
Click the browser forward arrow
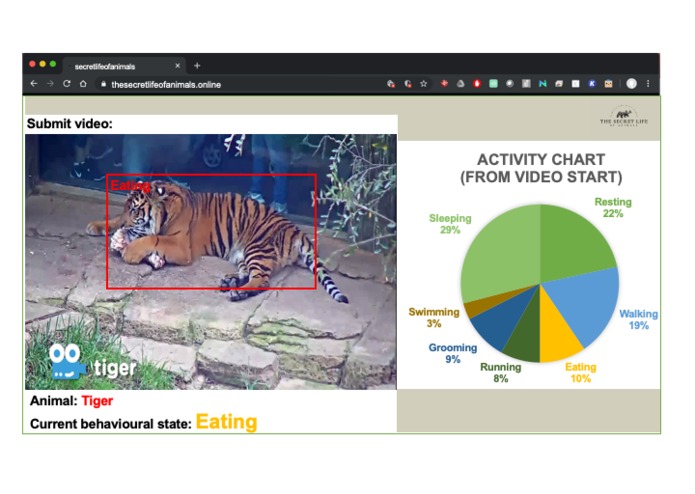pos(50,84)
